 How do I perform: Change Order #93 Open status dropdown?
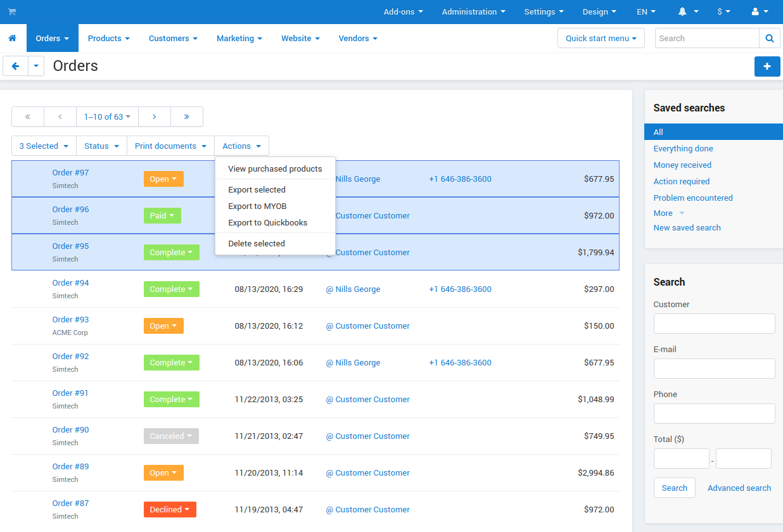(163, 326)
